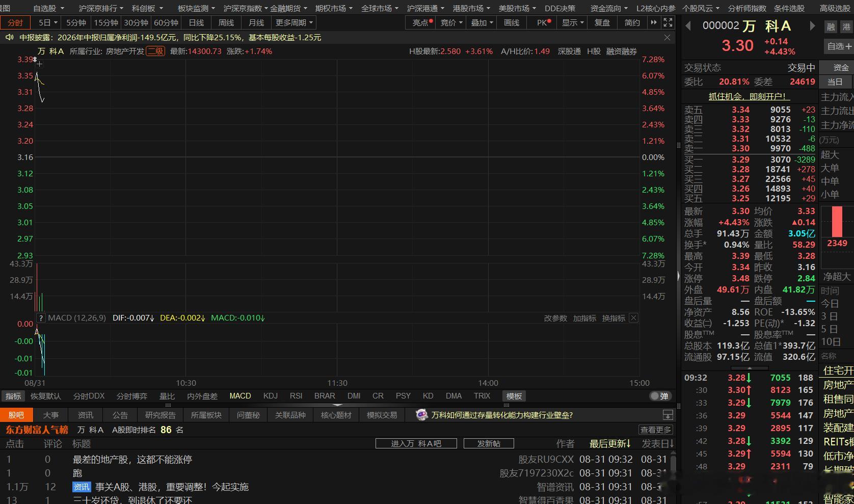Open 万科如何通过存量转化能力构建行业壁垒 question
The image size is (854, 504).
pyautogui.click(x=502, y=415)
